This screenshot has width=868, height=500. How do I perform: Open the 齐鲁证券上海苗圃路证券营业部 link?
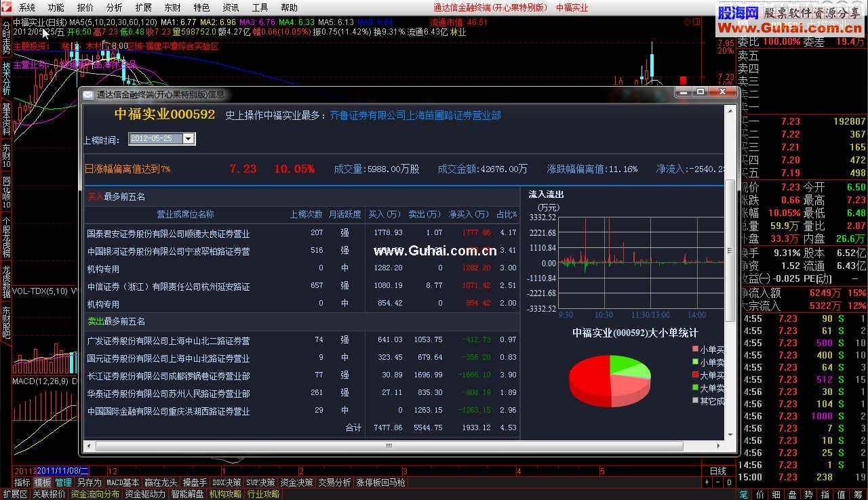point(415,115)
